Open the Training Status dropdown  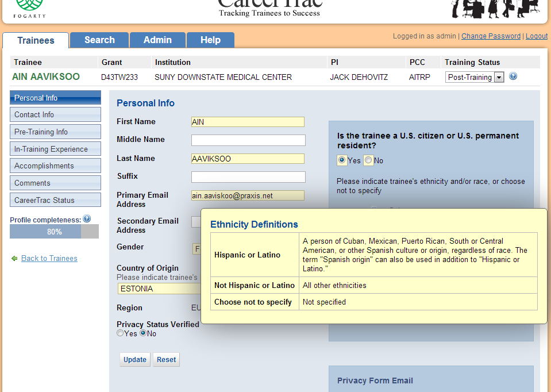475,77
